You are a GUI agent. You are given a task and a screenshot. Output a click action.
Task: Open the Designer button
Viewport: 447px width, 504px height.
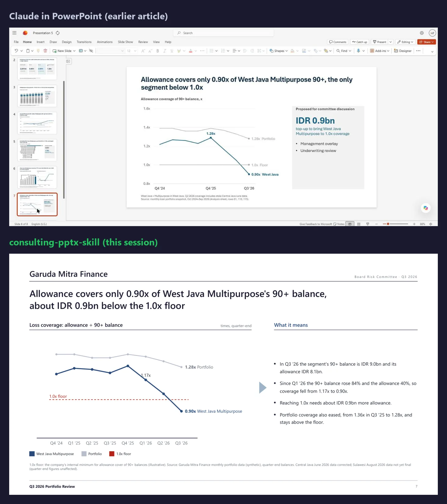click(403, 51)
